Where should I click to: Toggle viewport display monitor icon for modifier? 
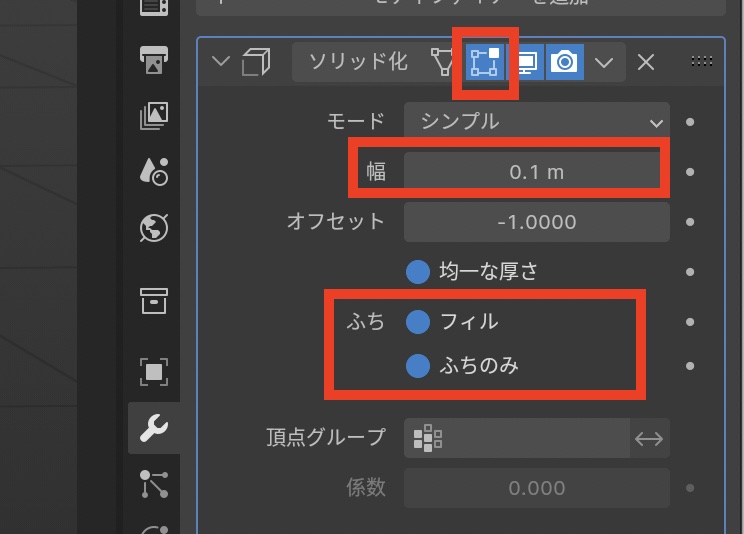526,62
